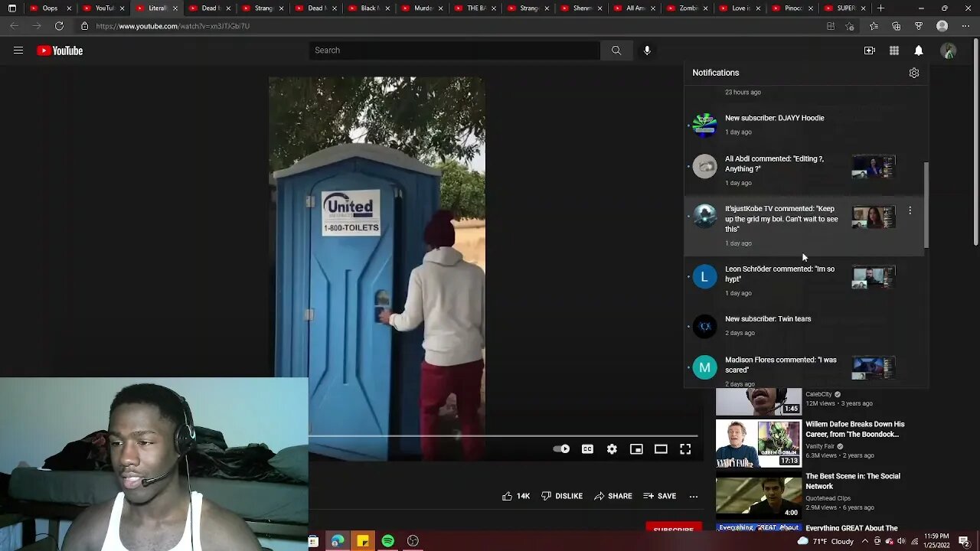Show hidden system tray icons
The width and height of the screenshot is (980, 551).
[x=866, y=541]
